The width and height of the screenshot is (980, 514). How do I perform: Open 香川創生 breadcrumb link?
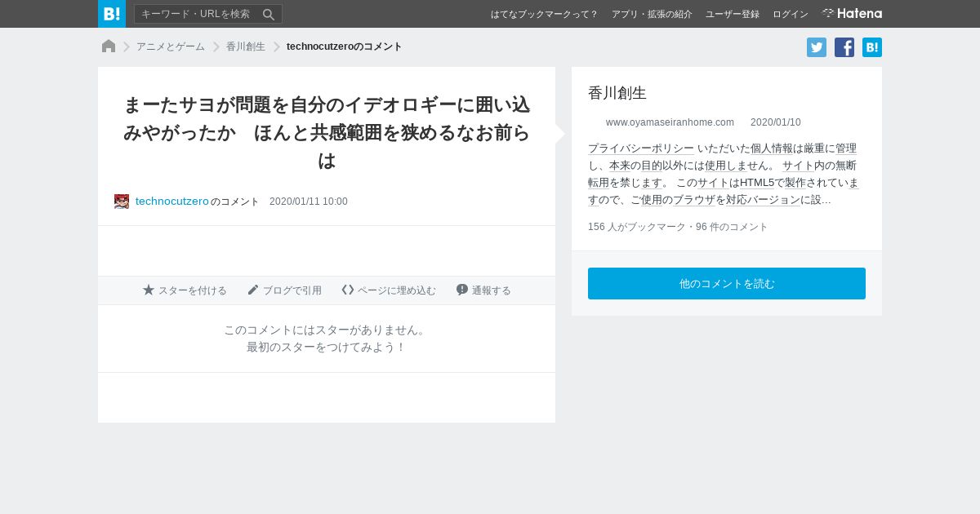[x=246, y=47]
